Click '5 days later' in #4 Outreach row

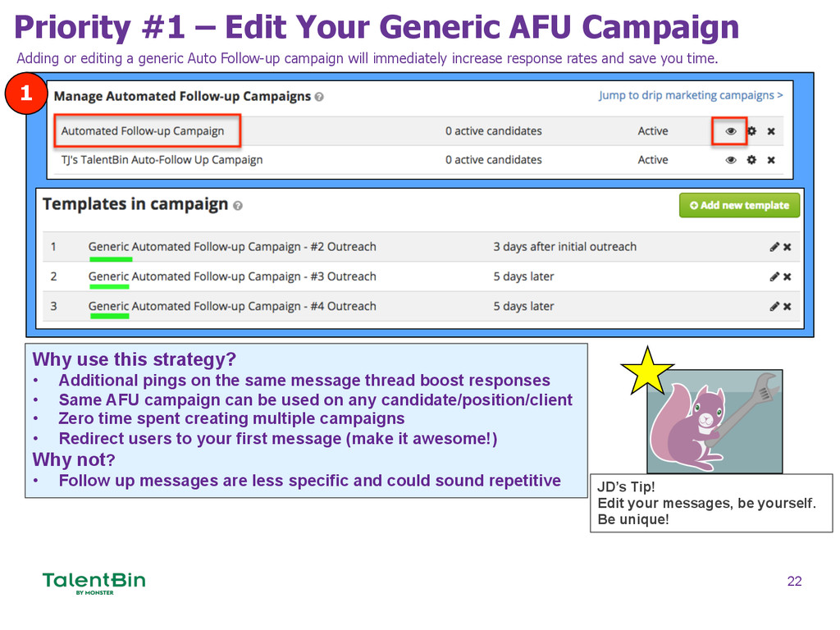pos(523,307)
